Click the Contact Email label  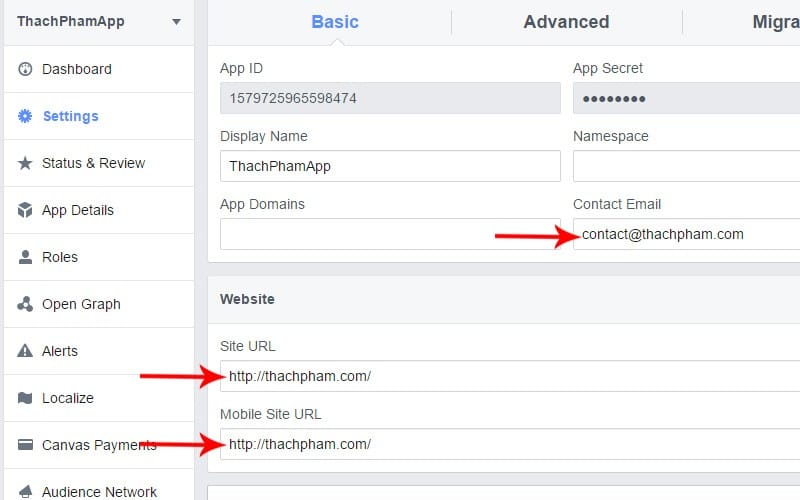coord(617,204)
